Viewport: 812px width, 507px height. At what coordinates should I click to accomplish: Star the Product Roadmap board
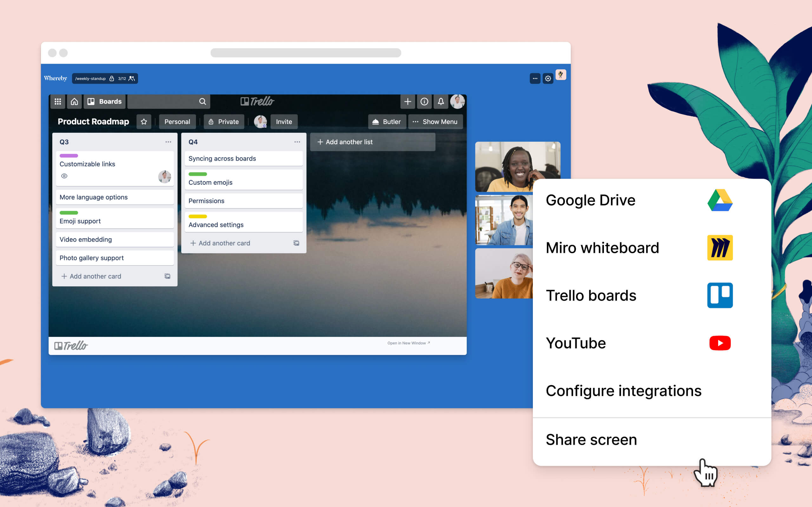pyautogui.click(x=144, y=121)
